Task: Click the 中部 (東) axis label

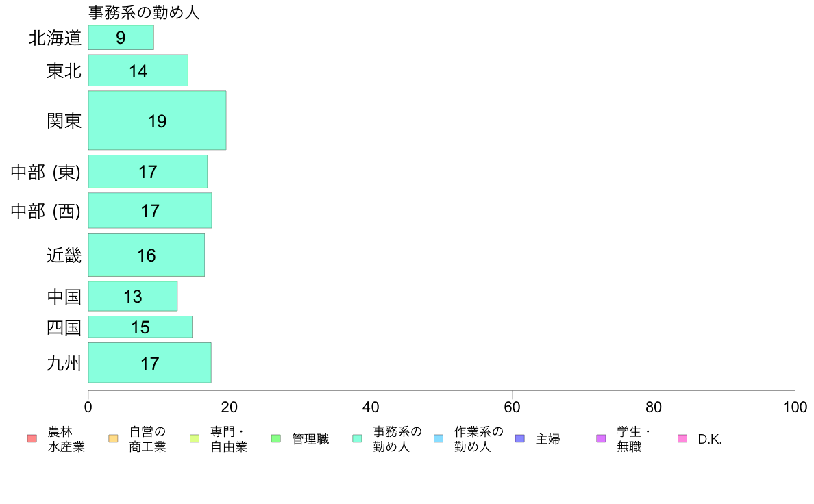Action: click(46, 172)
